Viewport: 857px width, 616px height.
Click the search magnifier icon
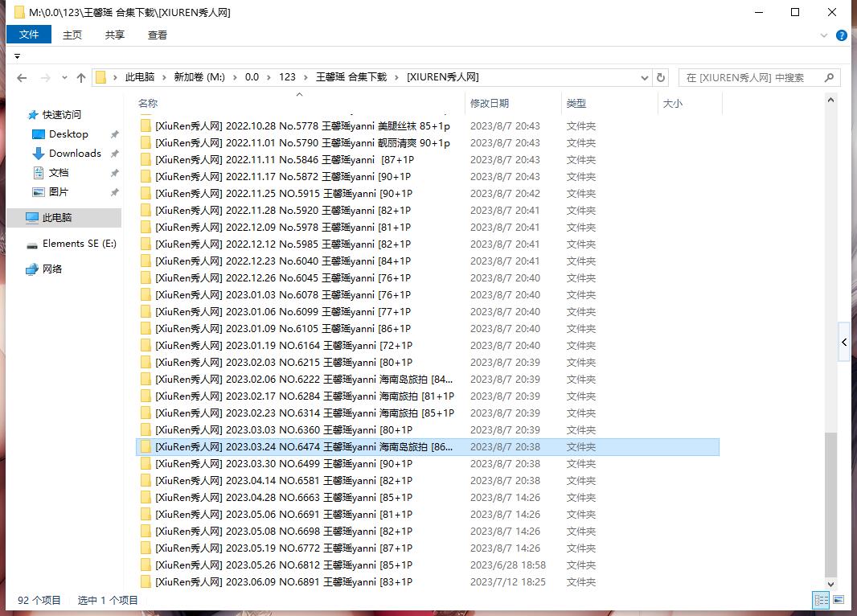point(829,78)
